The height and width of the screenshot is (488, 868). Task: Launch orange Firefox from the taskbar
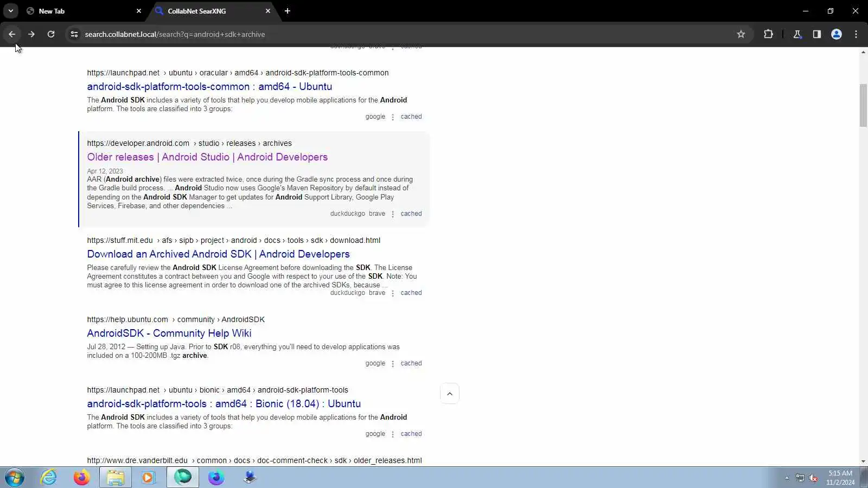(x=82, y=478)
